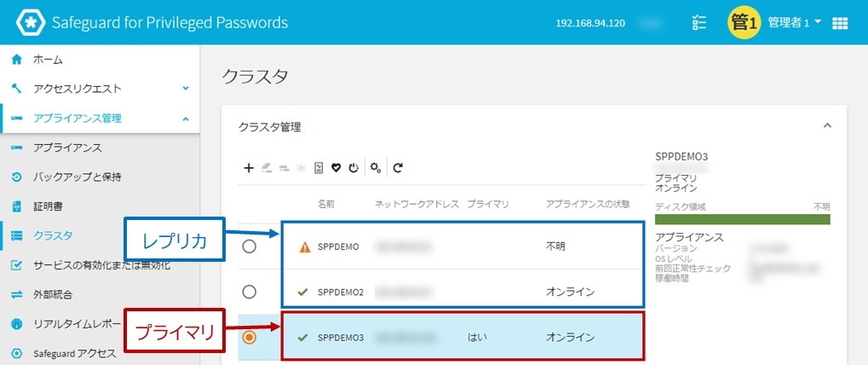Click the SPPDEMO2 name cell
Screen dimensions: 868x365
pyautogui.click(x=341, y=292)
